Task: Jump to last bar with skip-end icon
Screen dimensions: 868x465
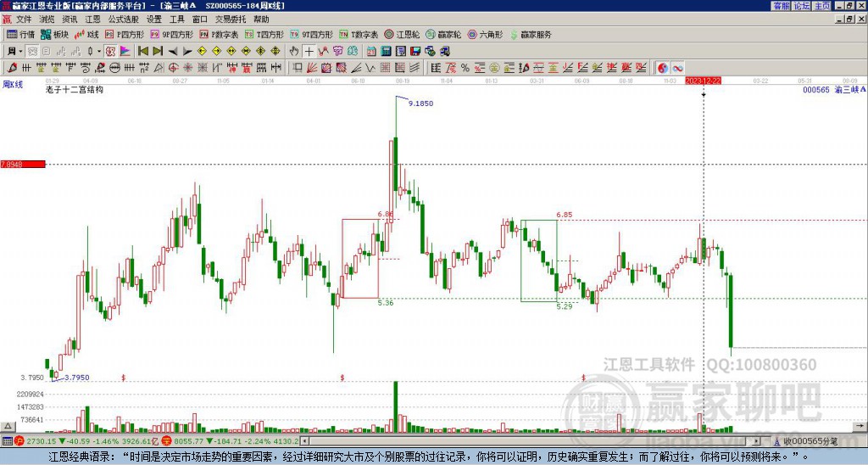Action: (x=158, y=52)
